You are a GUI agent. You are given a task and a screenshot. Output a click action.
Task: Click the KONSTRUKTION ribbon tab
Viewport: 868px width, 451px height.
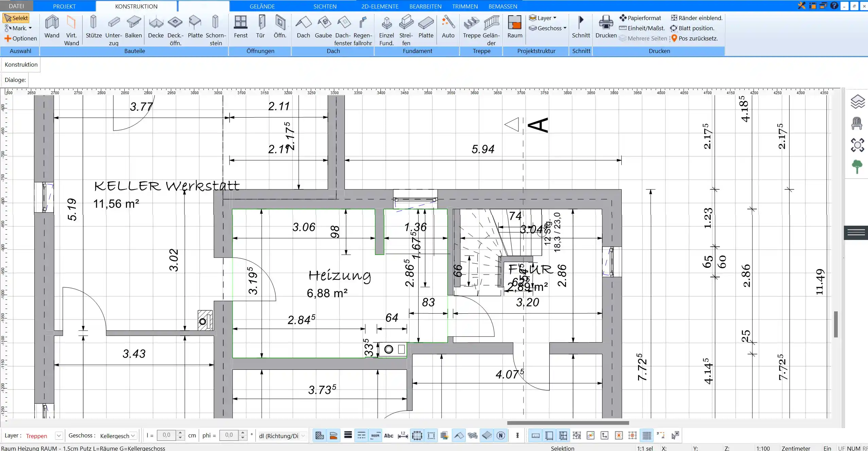[x=136, y=6]
